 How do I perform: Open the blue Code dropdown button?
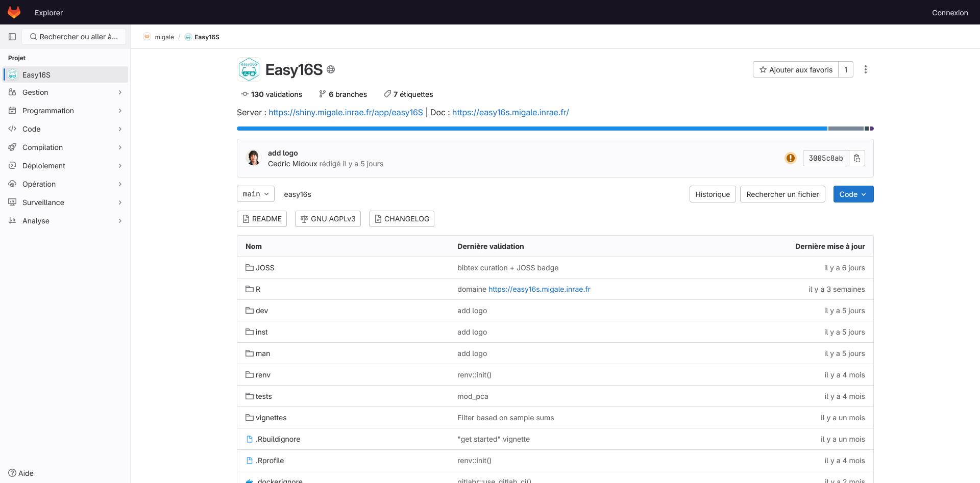853,194
